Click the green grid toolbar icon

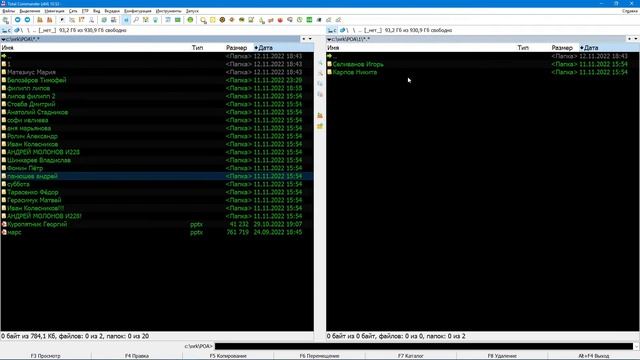pyautogui.click(x=309, y=20)
